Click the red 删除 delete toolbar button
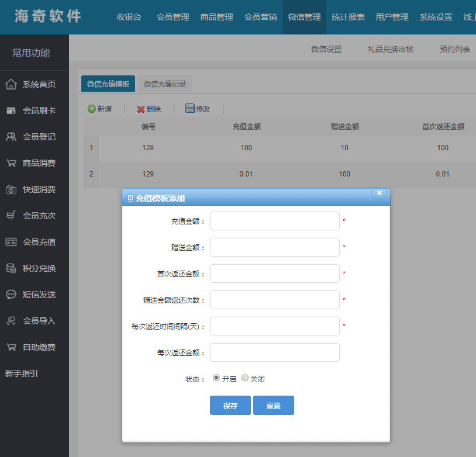The height and width of the screenshot is (457, 476). point(149,109)
